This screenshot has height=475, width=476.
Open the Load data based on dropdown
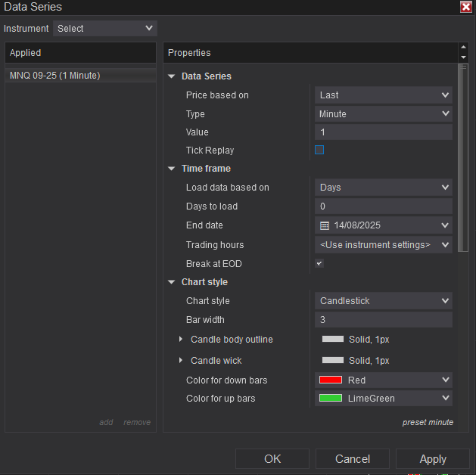click(x=384, y=188)
